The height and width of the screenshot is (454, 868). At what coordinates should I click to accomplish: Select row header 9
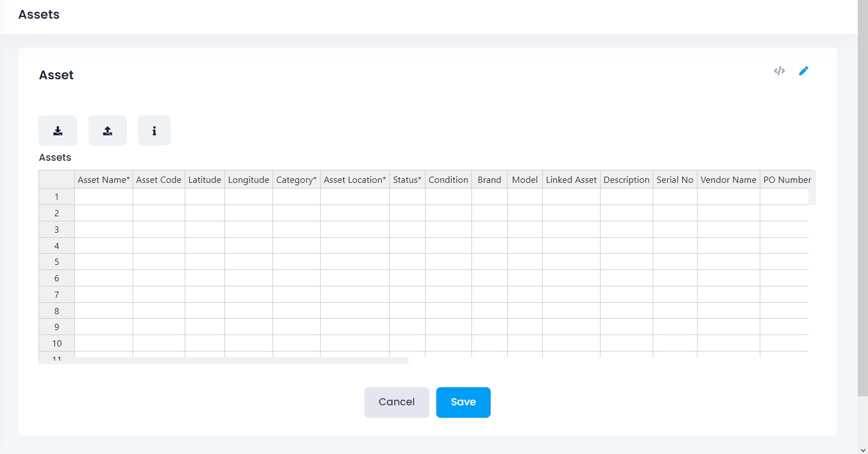[x=57, y=327]
